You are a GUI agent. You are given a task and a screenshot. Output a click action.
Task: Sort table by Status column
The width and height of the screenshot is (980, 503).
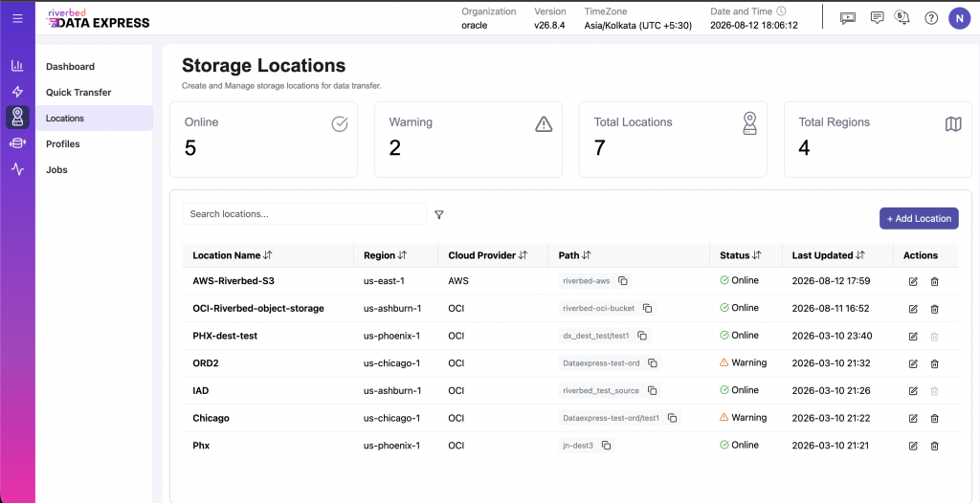756,255
